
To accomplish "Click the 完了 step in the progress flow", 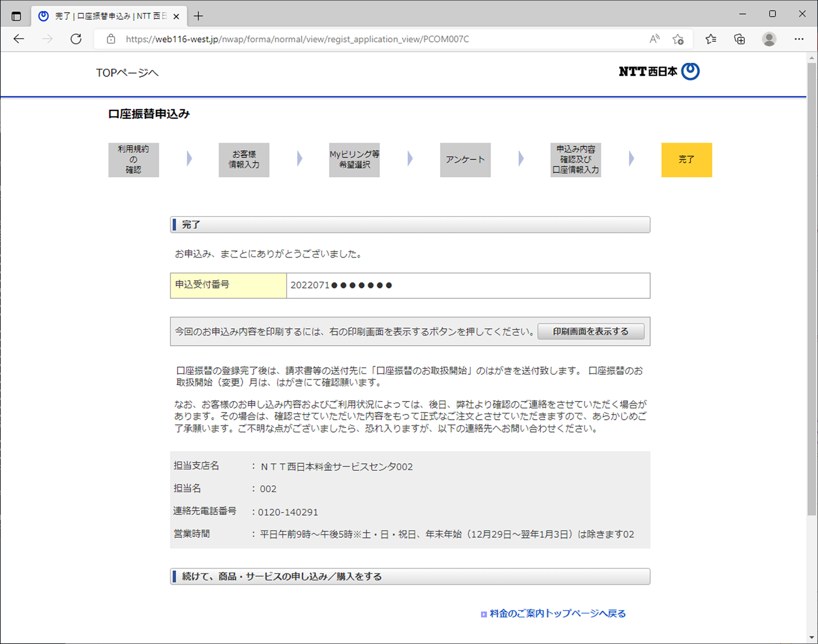I will (687, 160).
